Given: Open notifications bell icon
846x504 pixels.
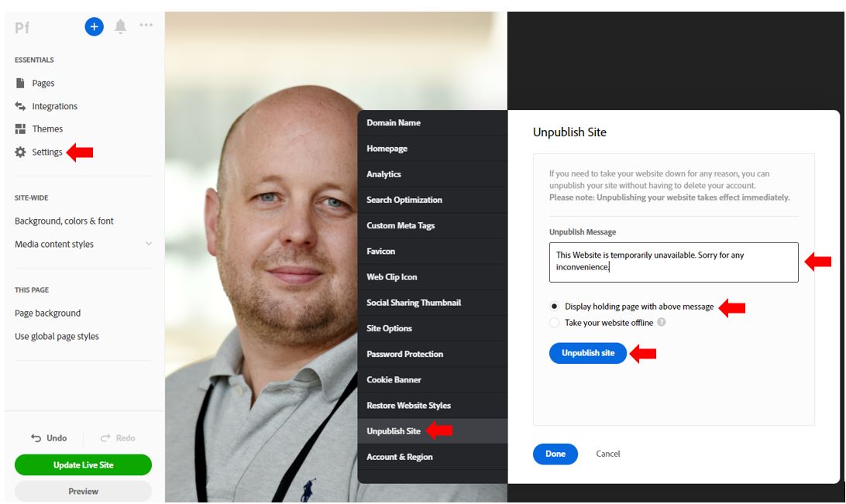Looking at the screenshot, I should [120, 26].
